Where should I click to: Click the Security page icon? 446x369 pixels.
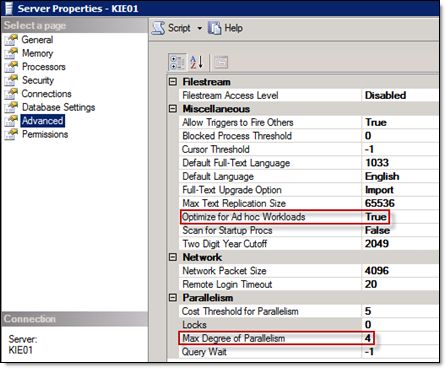click(11, 80)
